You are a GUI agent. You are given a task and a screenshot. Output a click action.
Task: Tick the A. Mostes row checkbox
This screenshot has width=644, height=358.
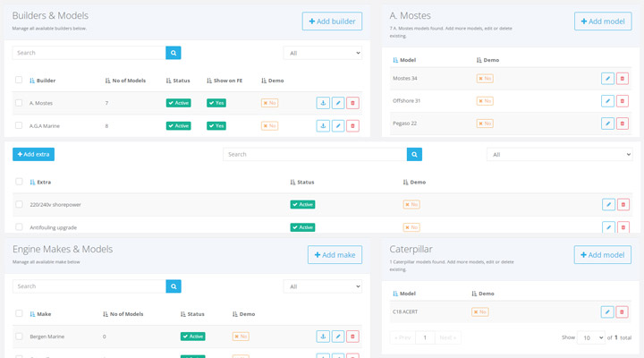point(19,103)
